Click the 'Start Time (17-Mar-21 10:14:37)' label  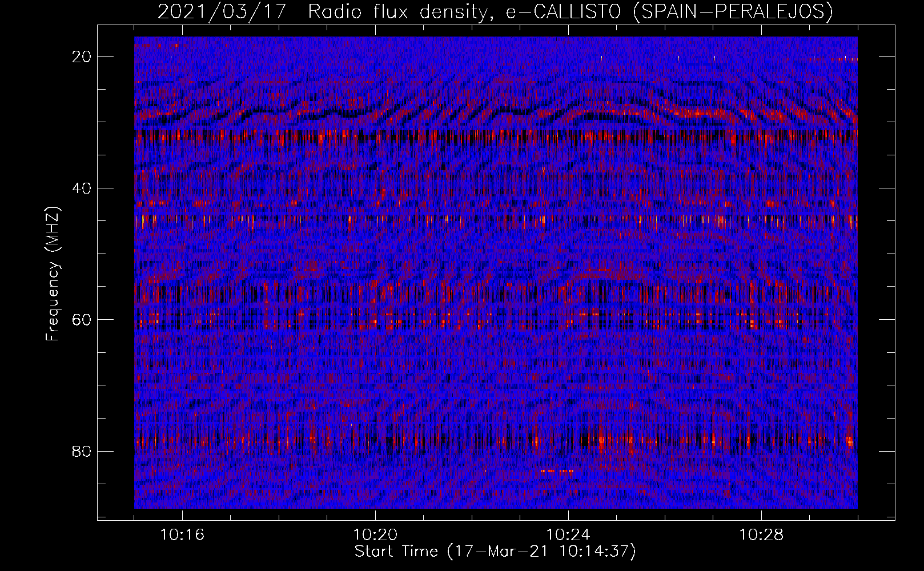point(495,552)
